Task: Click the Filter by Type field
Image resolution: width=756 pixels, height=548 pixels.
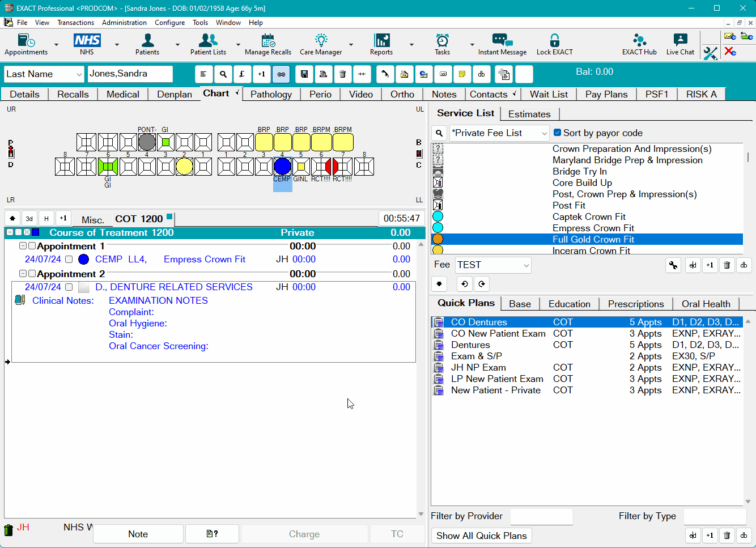Action: click(x=715, y=516)
